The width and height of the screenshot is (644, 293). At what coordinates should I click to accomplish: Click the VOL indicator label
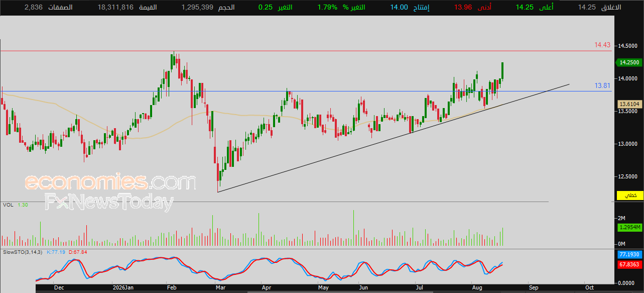click(8, 205)
